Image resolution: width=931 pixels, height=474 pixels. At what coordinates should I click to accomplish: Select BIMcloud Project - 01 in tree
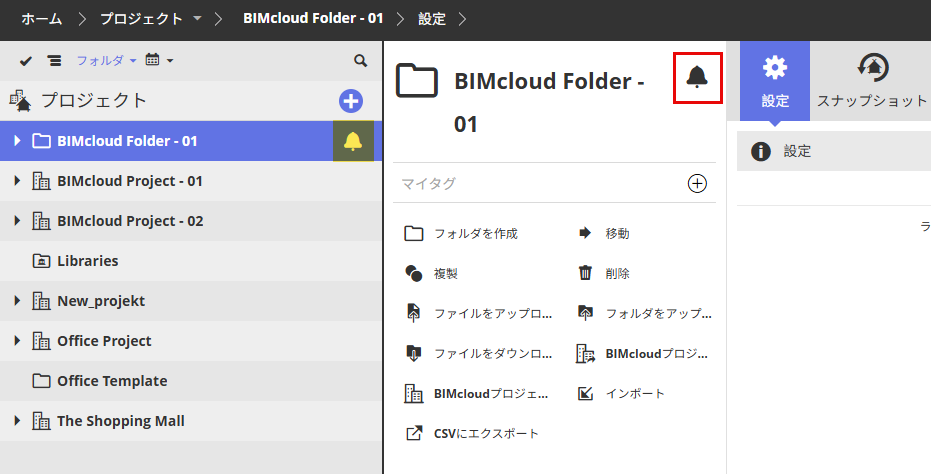[130, 181]
